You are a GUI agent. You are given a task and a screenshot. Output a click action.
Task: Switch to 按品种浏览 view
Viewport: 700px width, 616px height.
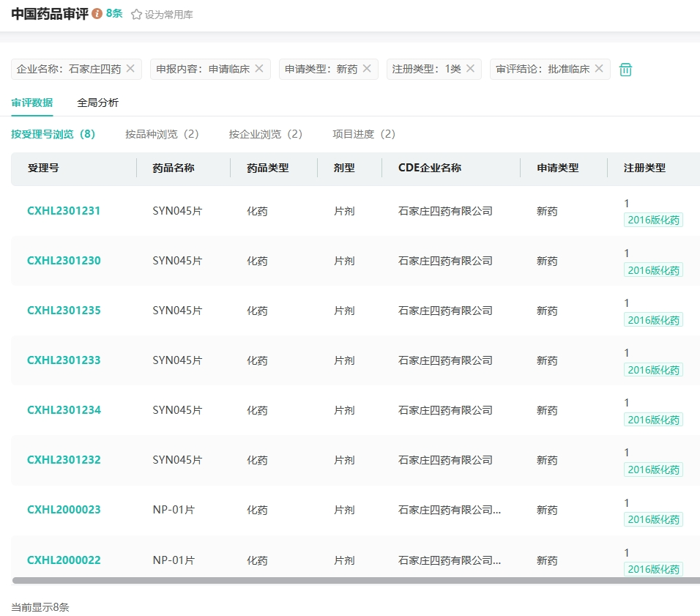[x=162, y=134]
